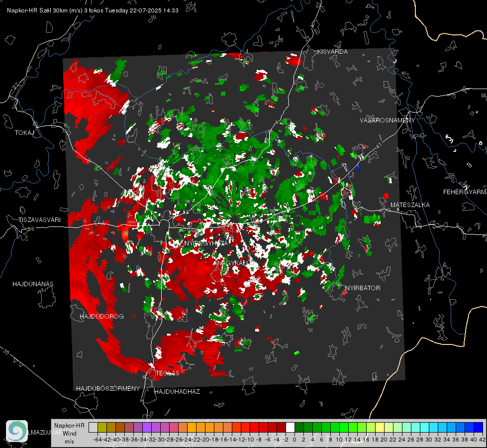Click road number 36 near Tiszavasvári
Image resolution: width=487 pixels, height=448 pixels.
(x=31, y=229)
